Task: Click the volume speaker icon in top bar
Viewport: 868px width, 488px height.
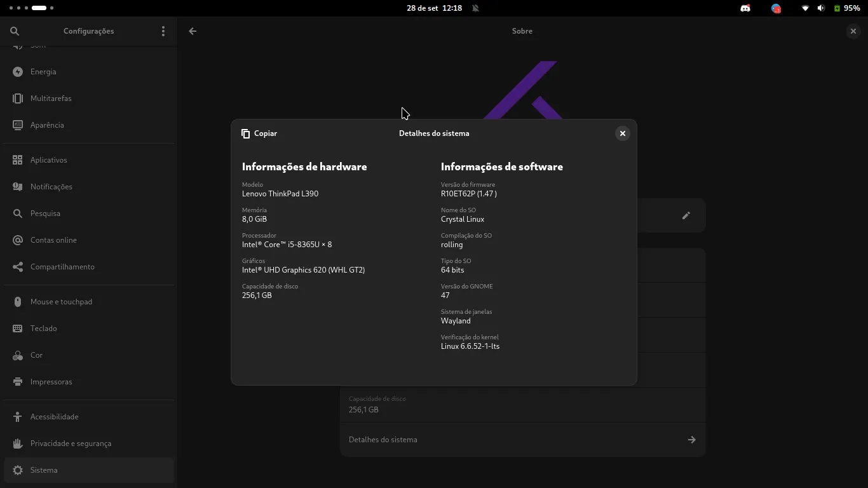Action: (821, 8)
